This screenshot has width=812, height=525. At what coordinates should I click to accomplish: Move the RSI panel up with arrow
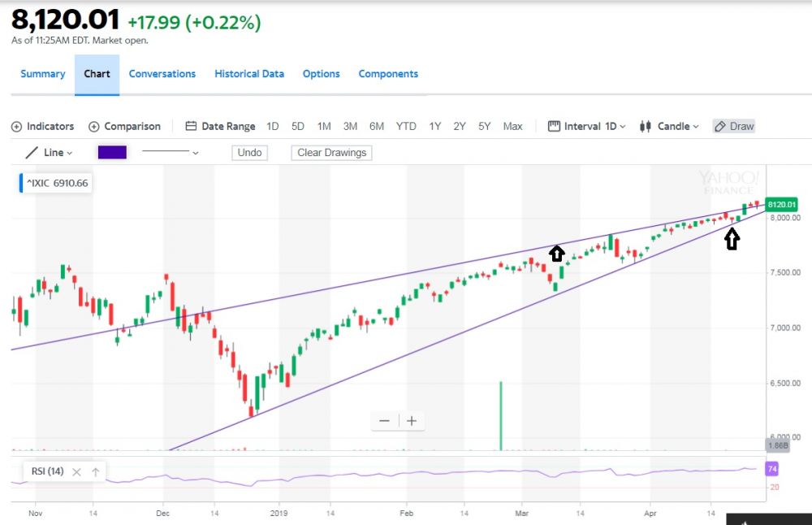95,472
